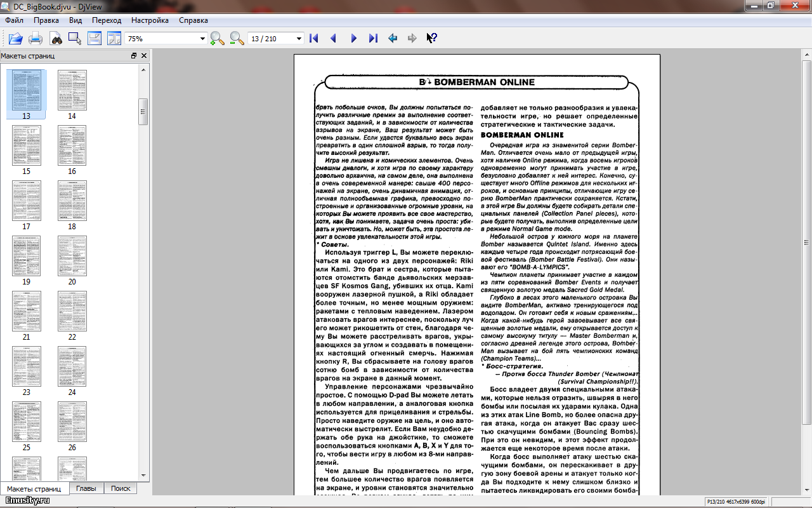812x508 pixels.
Task: Select page 14 thumbnail
Action: point(72,94)
